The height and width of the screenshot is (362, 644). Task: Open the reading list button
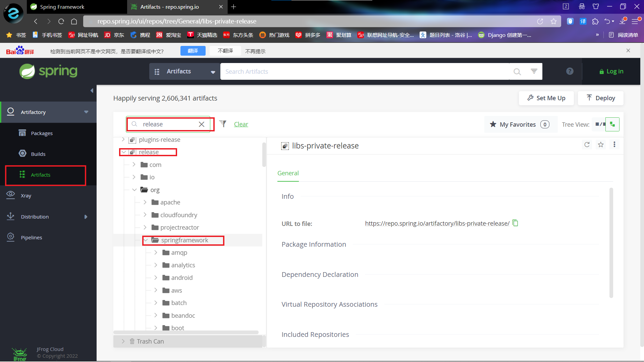(x=624, y=35)
